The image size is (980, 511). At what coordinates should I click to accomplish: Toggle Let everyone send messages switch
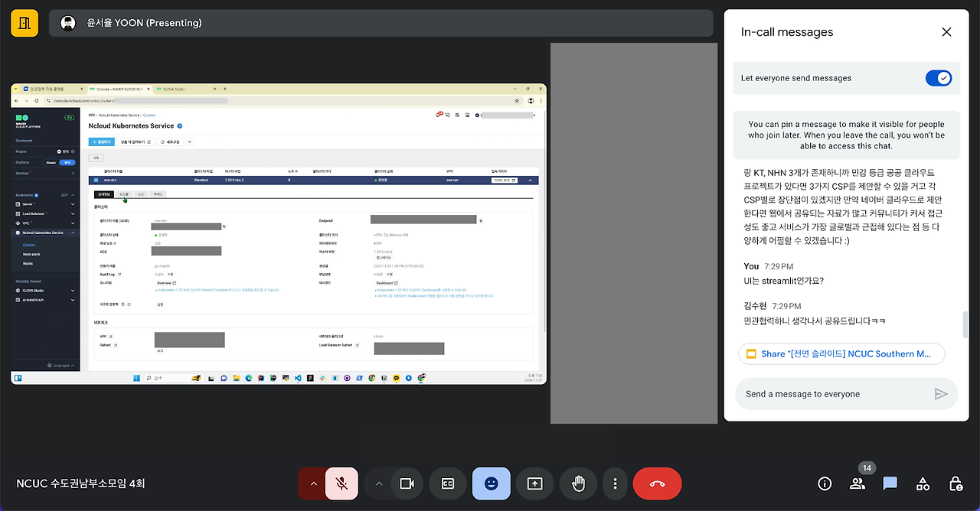click(x=939, y=78)
